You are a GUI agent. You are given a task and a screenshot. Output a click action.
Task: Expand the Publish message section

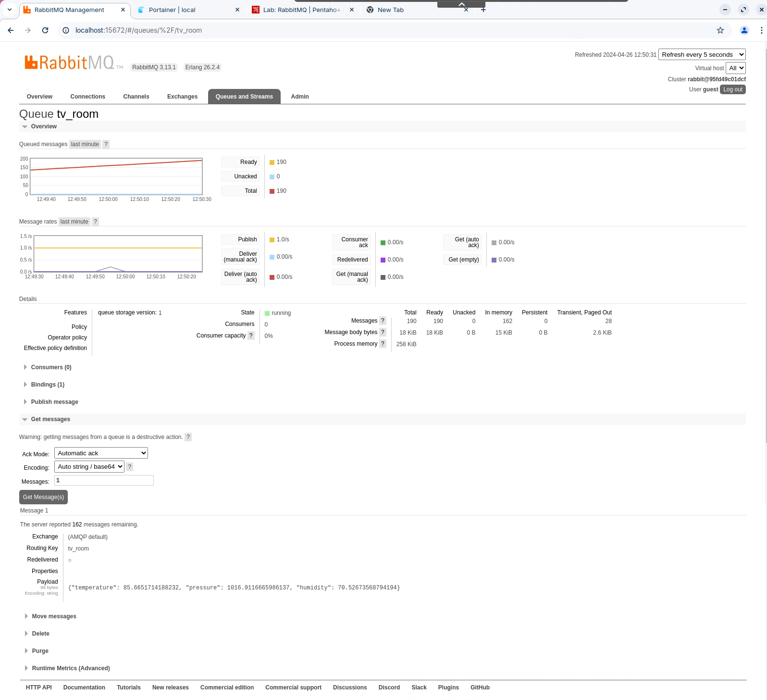(x=54, y=402)
